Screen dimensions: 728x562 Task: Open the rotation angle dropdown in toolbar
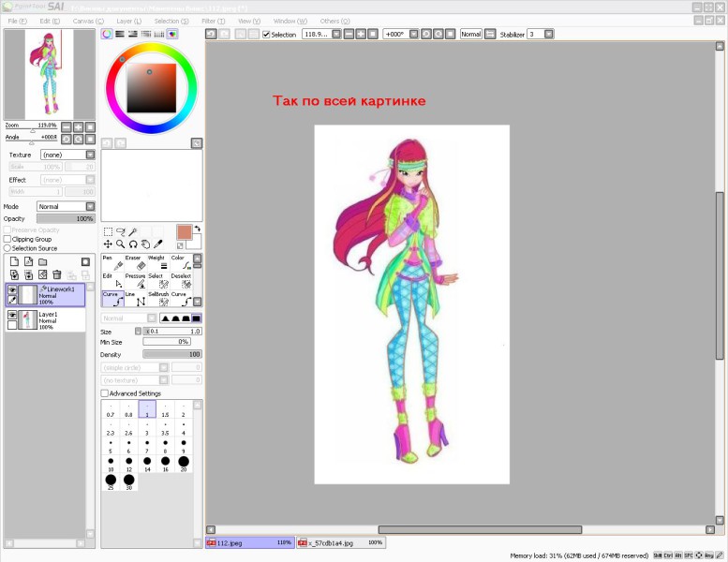pyautogui.click(x=414, y=34)
